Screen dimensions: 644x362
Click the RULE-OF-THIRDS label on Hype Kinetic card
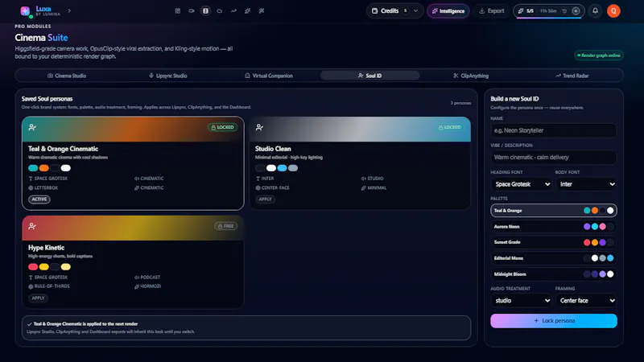[x=48, y=286]
